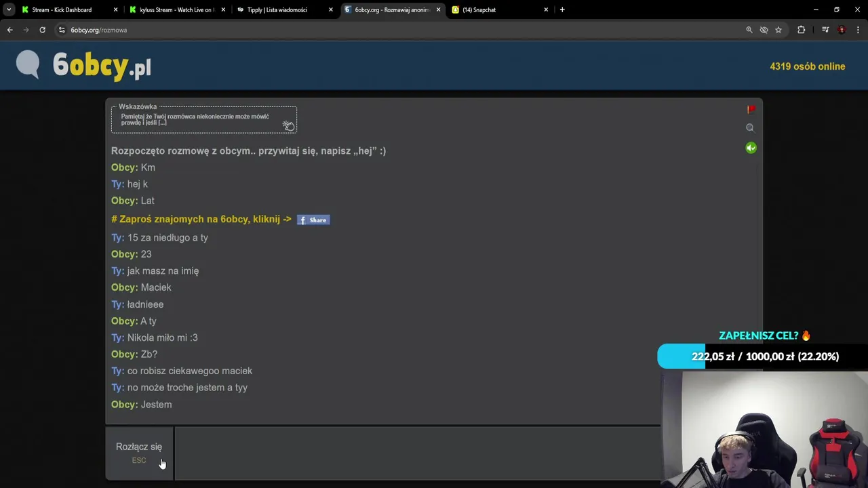868x488 pixels.
Task: Click the message 'no może troche jestem a tyy'
Action: [187, 388]
